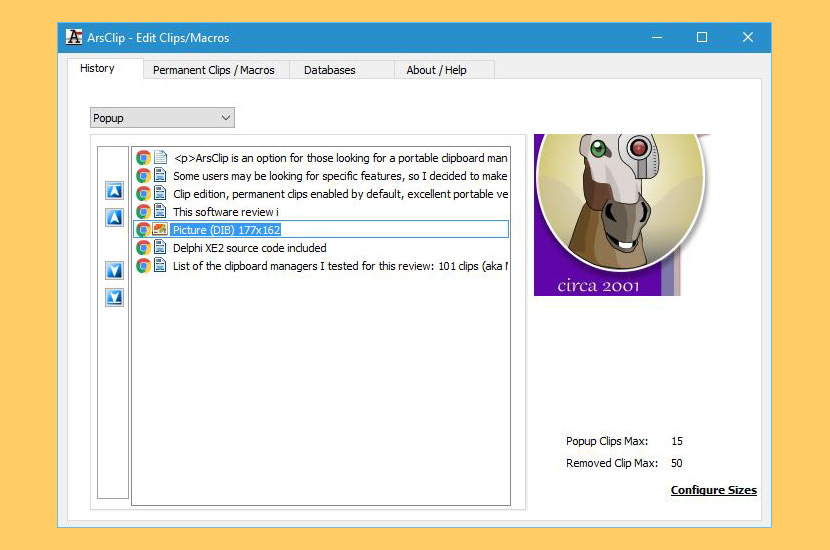
Task: Select the History tab
Action: coord(97,69)
